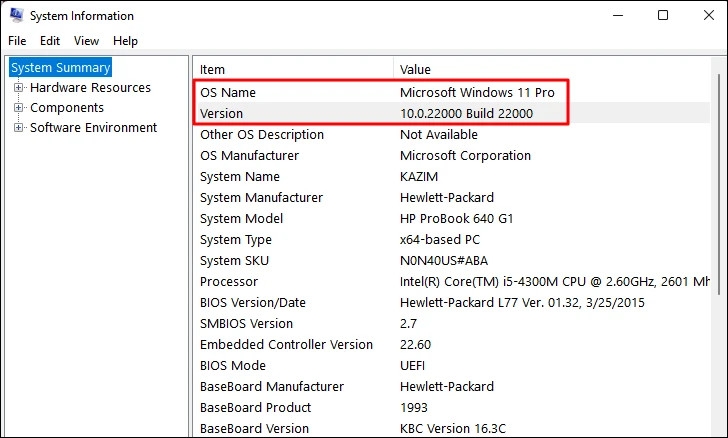
Task: Click the x64-based PC value
Action: 440,240
